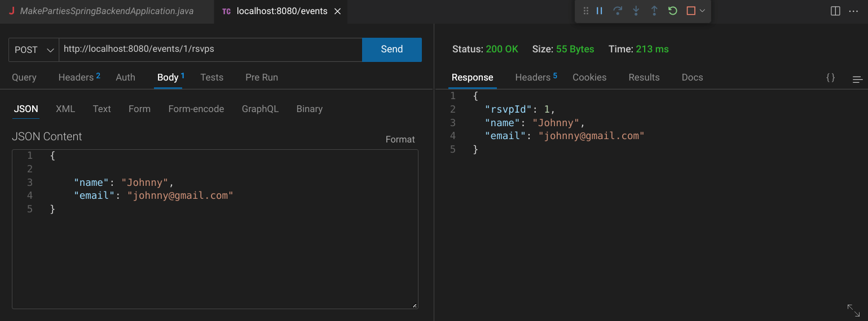This screenshot has height=321, width=868.
Task: Open the dropdown next to Stop button
Action: (x=702, y=11)
